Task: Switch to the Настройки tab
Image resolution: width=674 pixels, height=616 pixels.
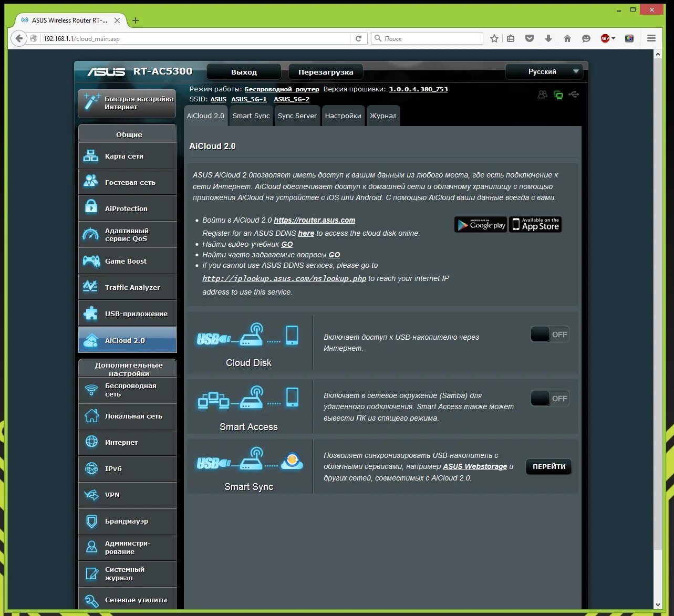Action: (343, 116)
